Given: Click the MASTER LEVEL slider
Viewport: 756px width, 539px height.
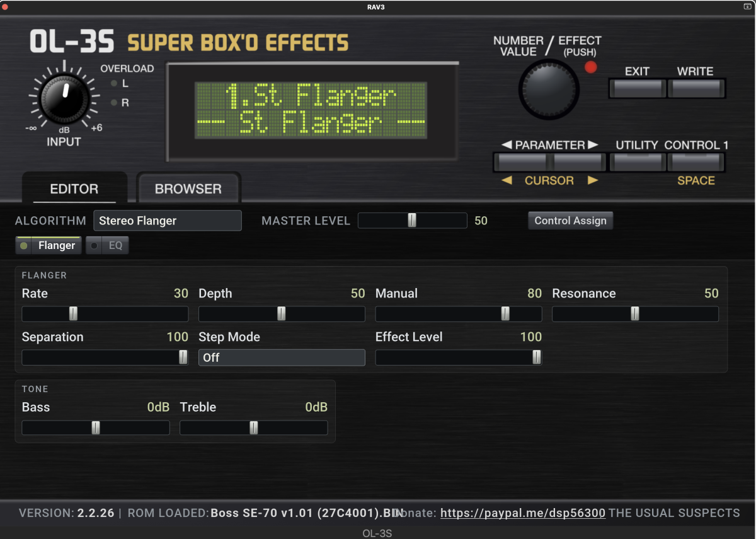Looking at the screenshot, I should click(x=413, y=220).
